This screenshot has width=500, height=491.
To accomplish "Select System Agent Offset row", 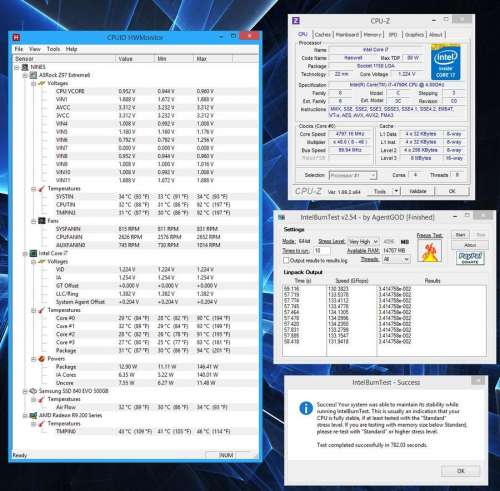I will click(x=135, y=302).
